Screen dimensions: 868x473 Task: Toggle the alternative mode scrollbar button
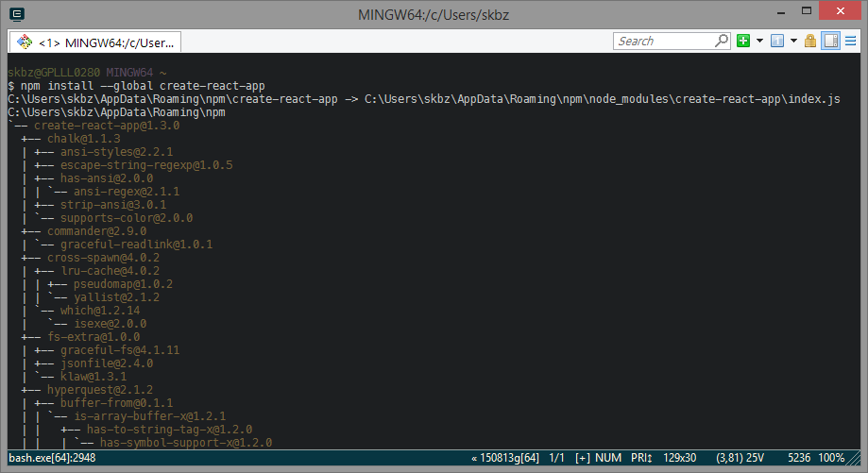[x=830, y=41]
